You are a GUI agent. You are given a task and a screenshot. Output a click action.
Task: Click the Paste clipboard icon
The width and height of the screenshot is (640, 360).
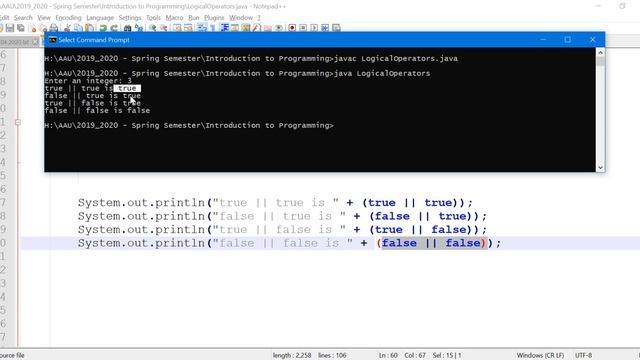89,28
